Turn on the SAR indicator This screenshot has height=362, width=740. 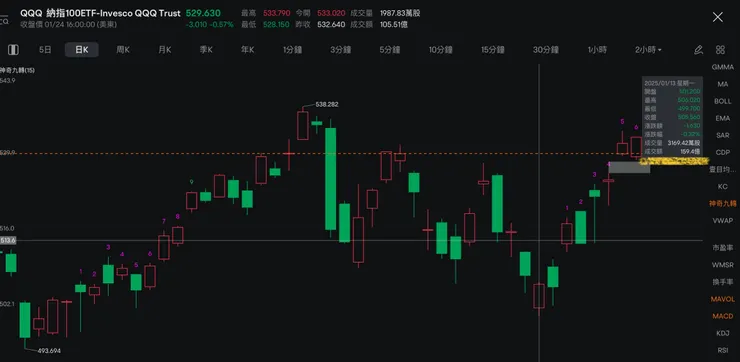point(723,135)
